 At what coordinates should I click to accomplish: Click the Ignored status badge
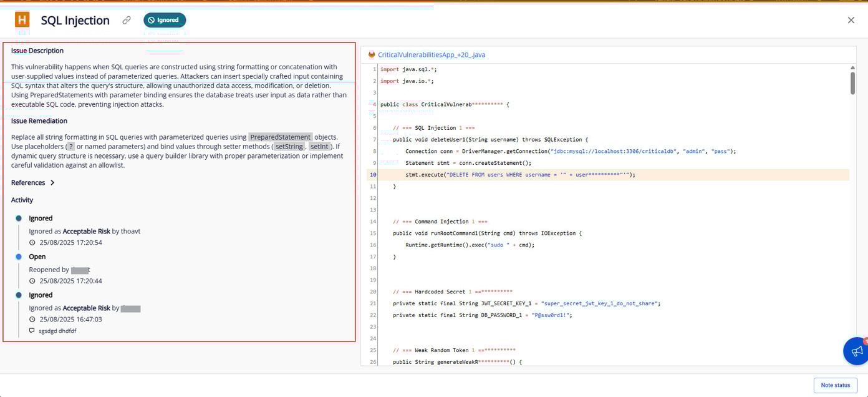pos(165,20)
